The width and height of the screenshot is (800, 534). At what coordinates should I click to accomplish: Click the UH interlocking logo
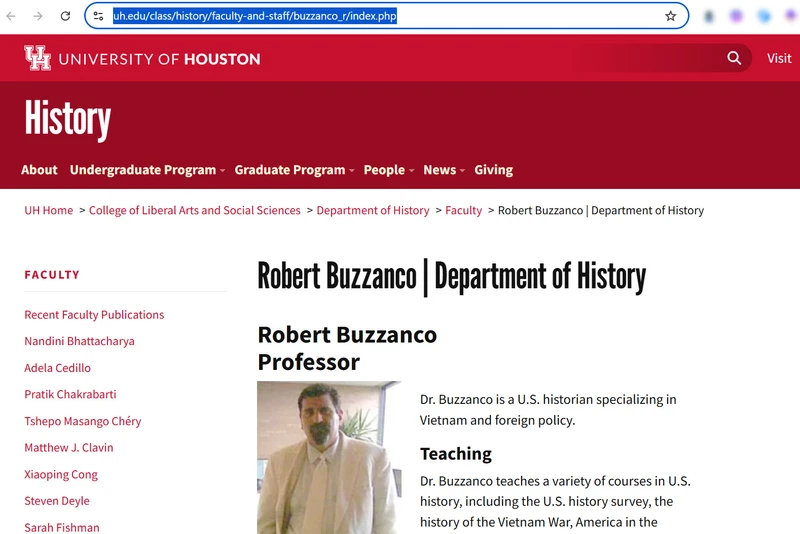[x=38, y=58]
